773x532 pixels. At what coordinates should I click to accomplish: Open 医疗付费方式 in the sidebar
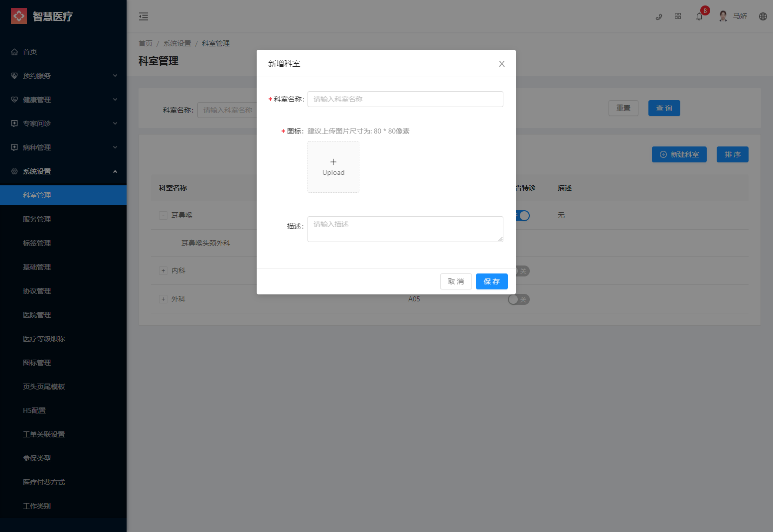coord(63,482)
